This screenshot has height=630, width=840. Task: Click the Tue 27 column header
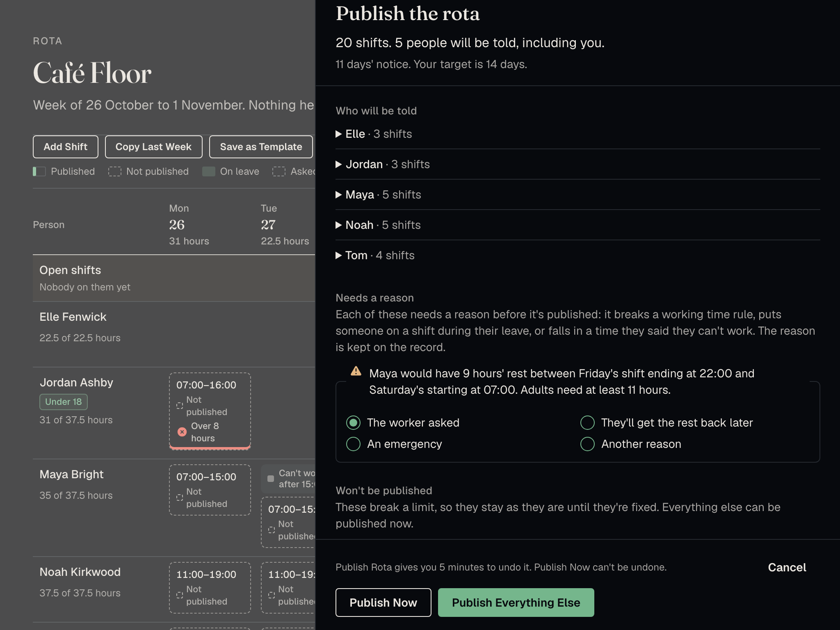(x=285, y=225)
